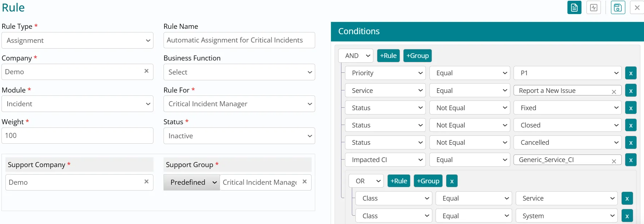Open the Rule Type dropdown
Screen dimensions: 644x224
(77, 40)
